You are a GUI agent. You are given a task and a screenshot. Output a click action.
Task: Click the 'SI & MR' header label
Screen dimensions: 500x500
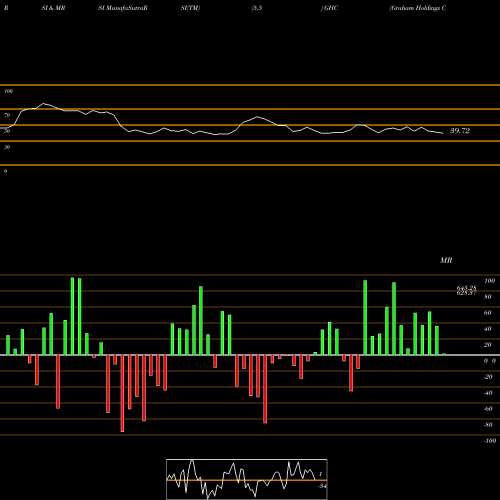click(53, 8)
